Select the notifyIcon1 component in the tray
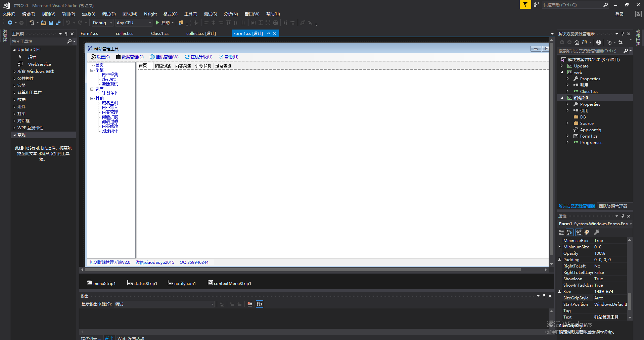Viewport: 644px width, 340px height. pyautogui.click(x=182, y=283)
